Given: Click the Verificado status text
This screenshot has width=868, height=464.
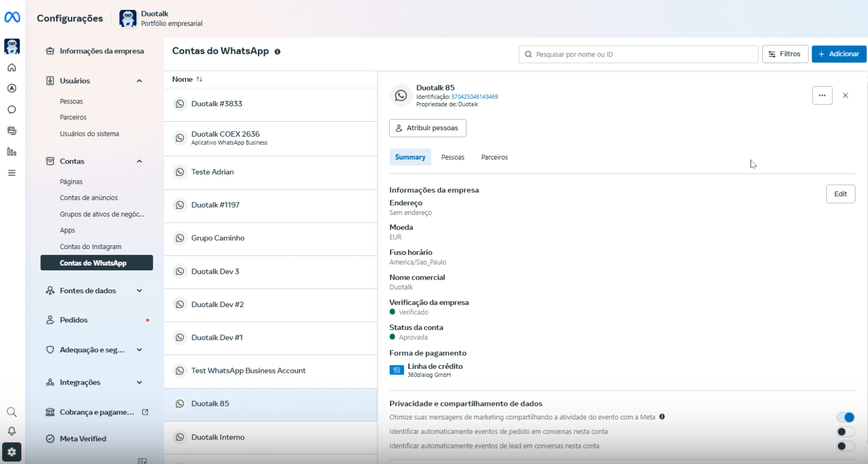Looking at the screenshot, I should pos(414,312).
